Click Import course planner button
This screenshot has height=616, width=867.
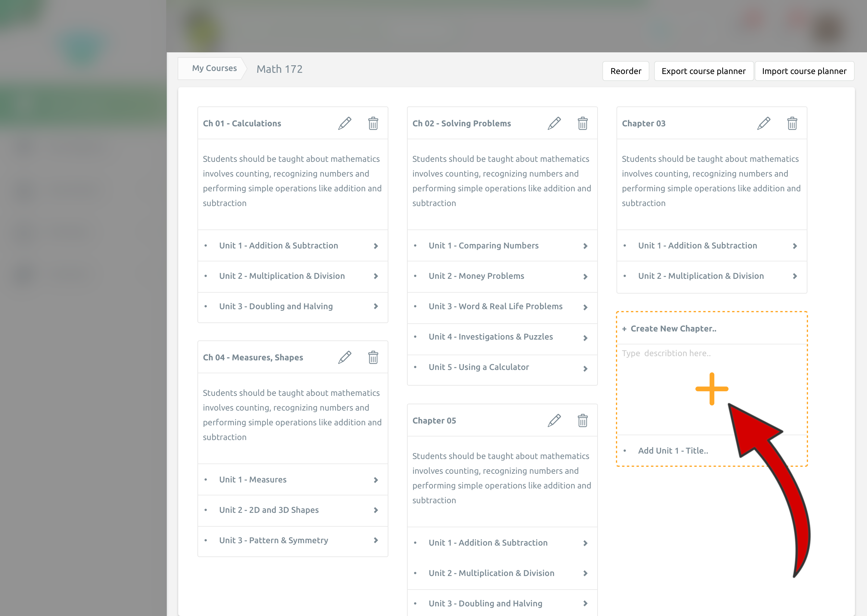click(x=803, y=71)
